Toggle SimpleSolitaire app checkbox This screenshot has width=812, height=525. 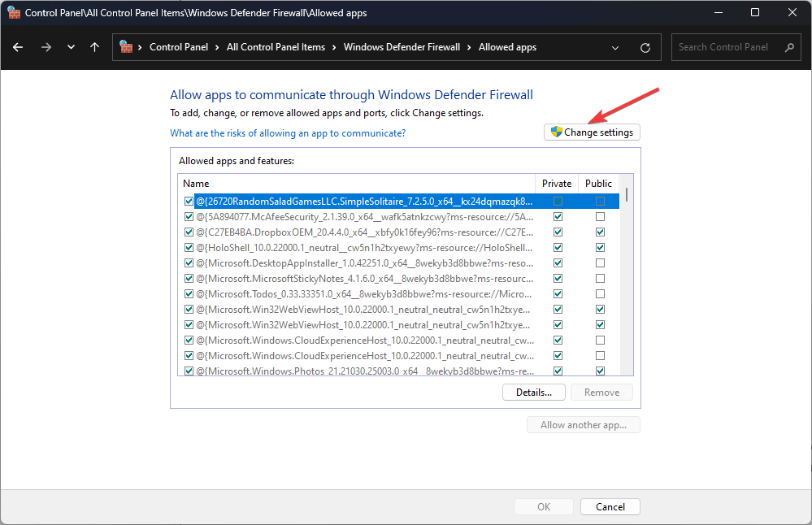[189, 201]
